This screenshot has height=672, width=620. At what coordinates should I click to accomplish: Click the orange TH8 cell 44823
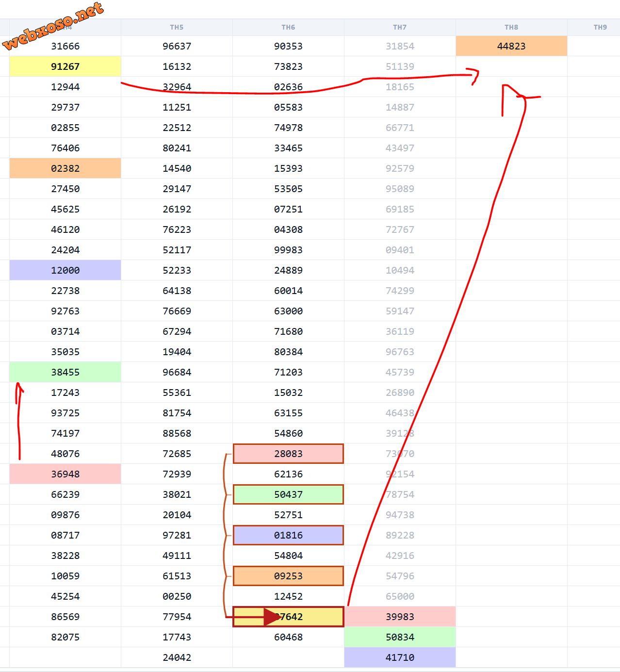pyautogui.click(x=511, y=46)
